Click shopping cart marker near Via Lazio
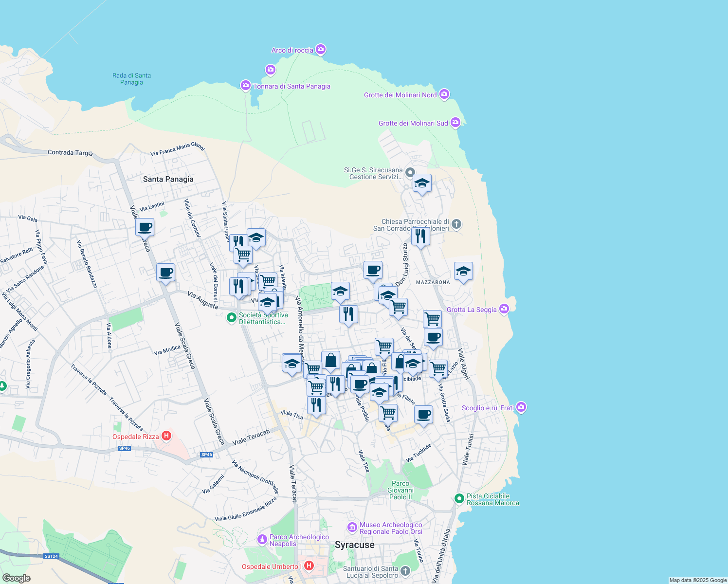This screenshot has width=728, height=584. pos(438,369)
